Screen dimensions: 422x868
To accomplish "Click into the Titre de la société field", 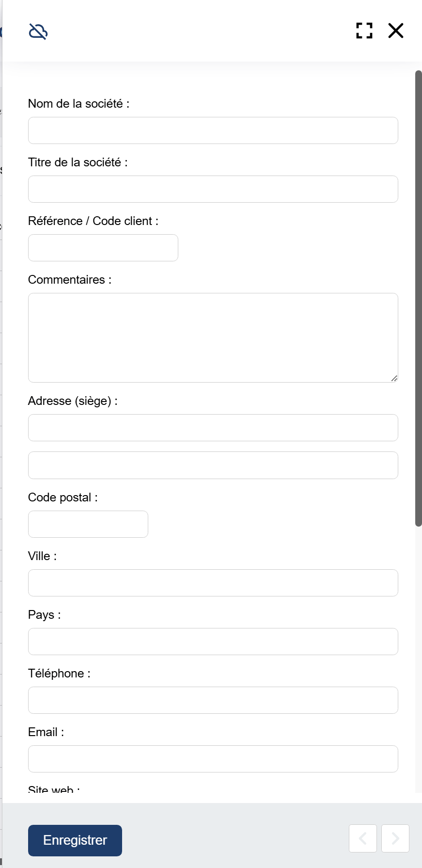I will [x=213, y=189].
